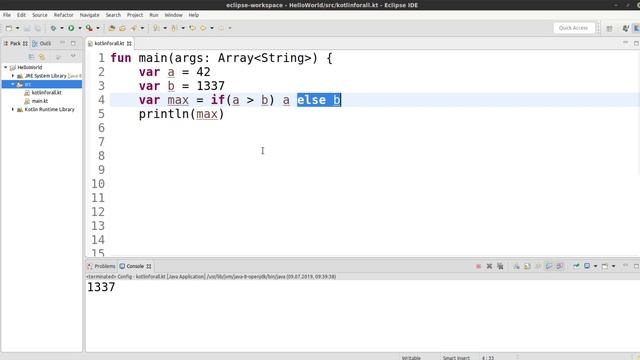Click the Open Task toolbar icon
This screenshot has height=360, width=640.
point(122,28)
